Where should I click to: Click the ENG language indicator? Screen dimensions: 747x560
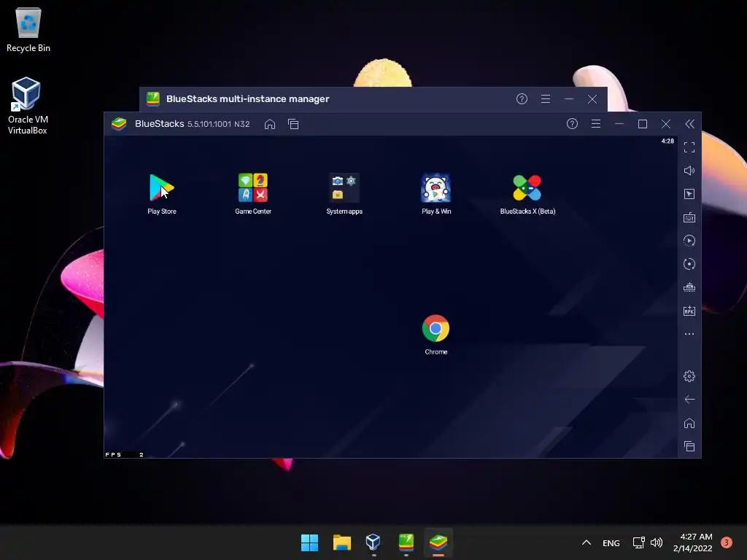(x=611, y=542)
